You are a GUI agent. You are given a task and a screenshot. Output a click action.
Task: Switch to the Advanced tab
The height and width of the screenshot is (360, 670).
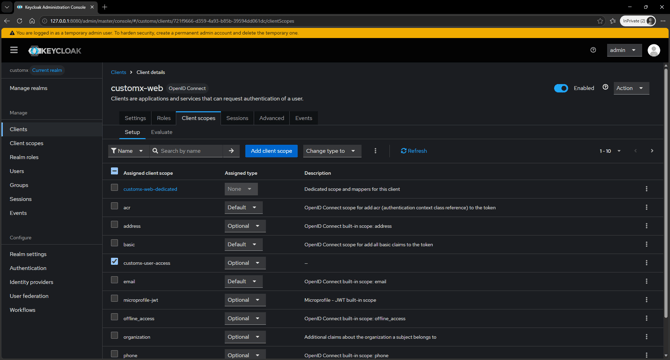tap(271, 118)
